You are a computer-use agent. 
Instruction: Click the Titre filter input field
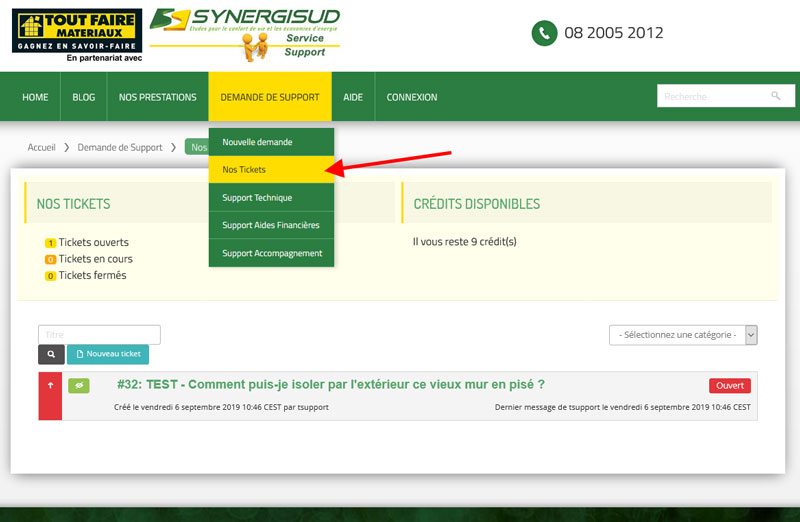pos(99,335)
